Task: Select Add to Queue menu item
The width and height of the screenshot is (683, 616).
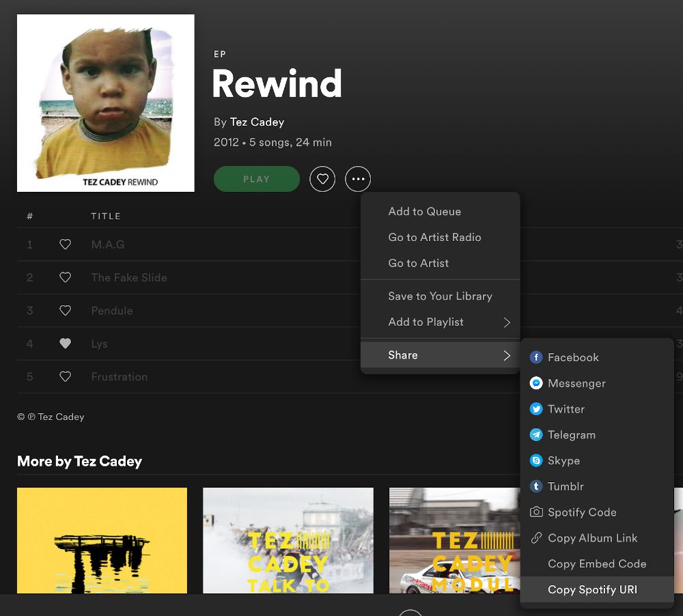Action: [x=441, y=211]
